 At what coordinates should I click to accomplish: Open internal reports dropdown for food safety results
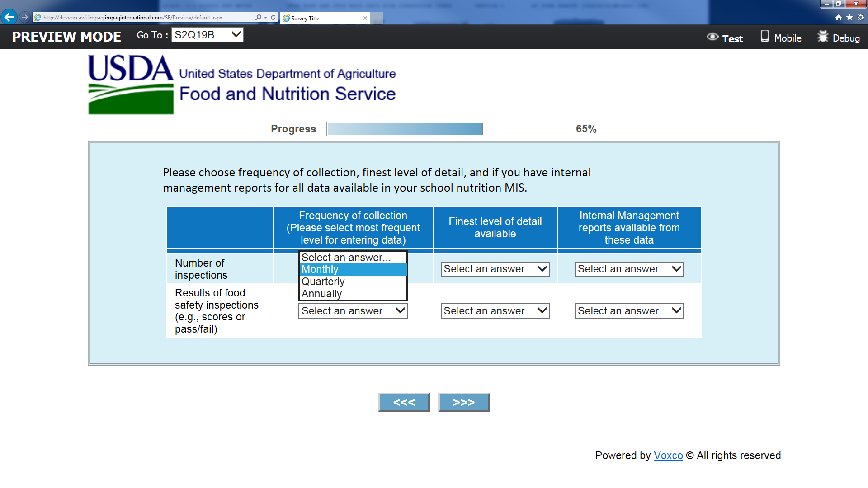pos(629,311)
